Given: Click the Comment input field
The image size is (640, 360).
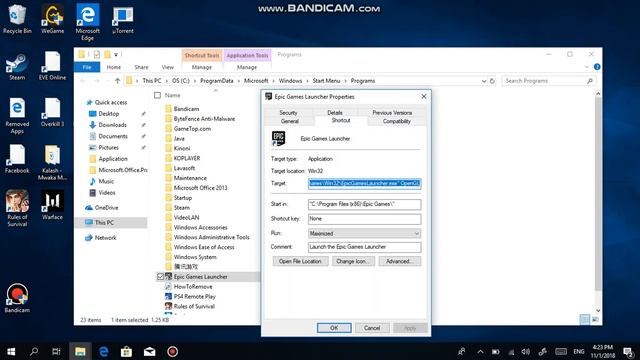Looking at the screenshot, I should [364, 247].
